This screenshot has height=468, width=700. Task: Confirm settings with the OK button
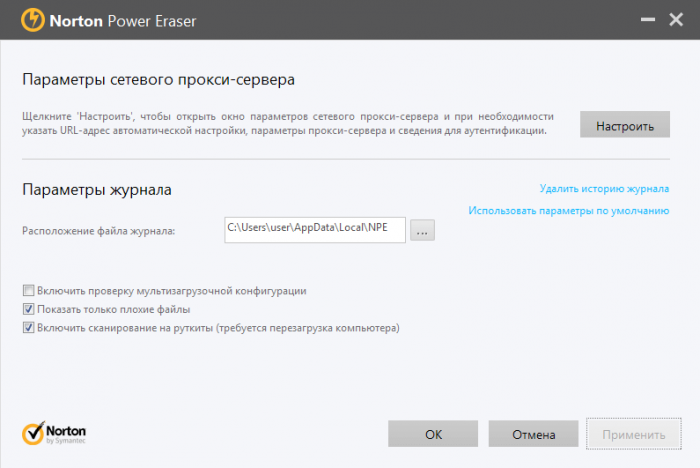[x=433, y=434]
